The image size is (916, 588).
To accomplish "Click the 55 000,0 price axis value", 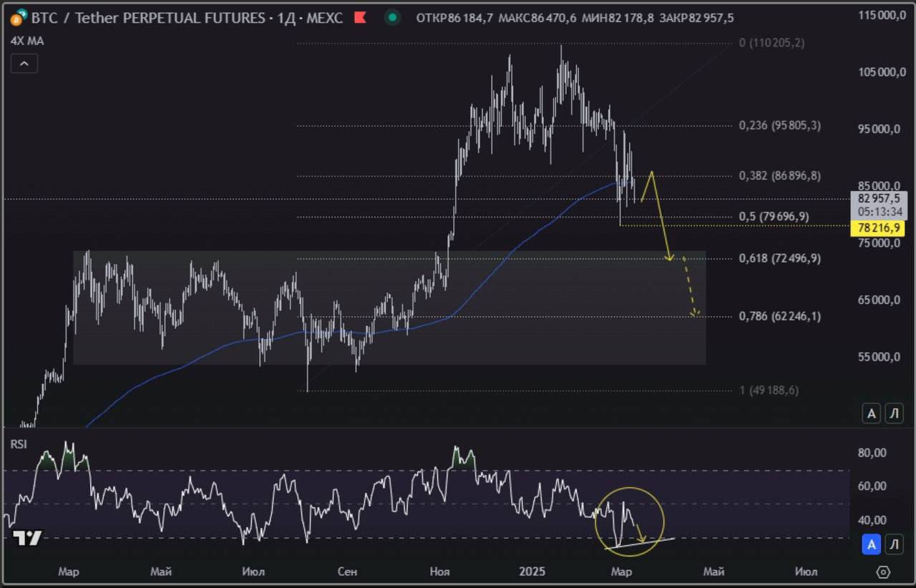I will [880, 356].
